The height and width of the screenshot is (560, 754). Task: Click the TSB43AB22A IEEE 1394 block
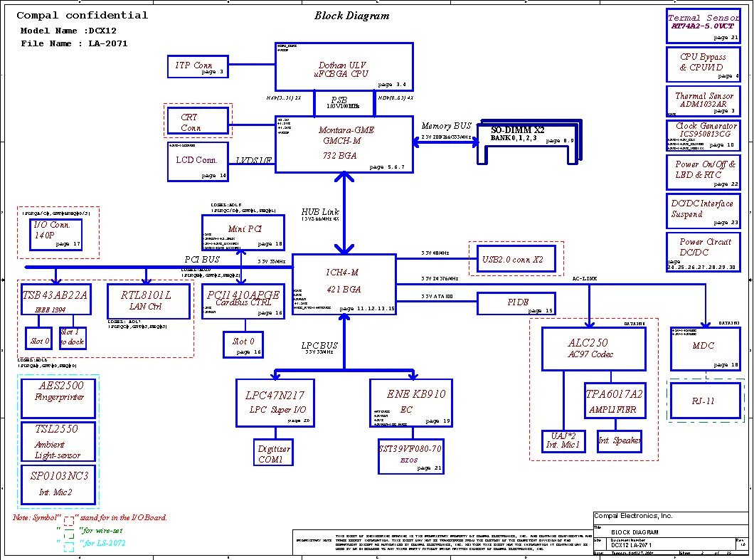point(55,300)
